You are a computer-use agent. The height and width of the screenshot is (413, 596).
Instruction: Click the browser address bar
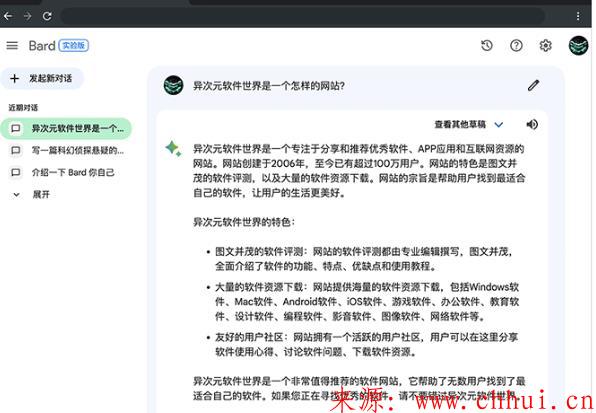point(302,16)
